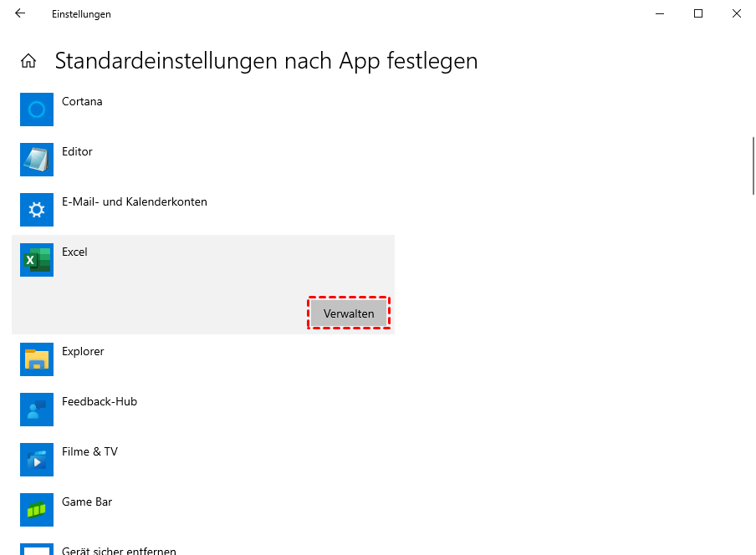Select the Excel label
756x555 pixels.
point(74,252)
